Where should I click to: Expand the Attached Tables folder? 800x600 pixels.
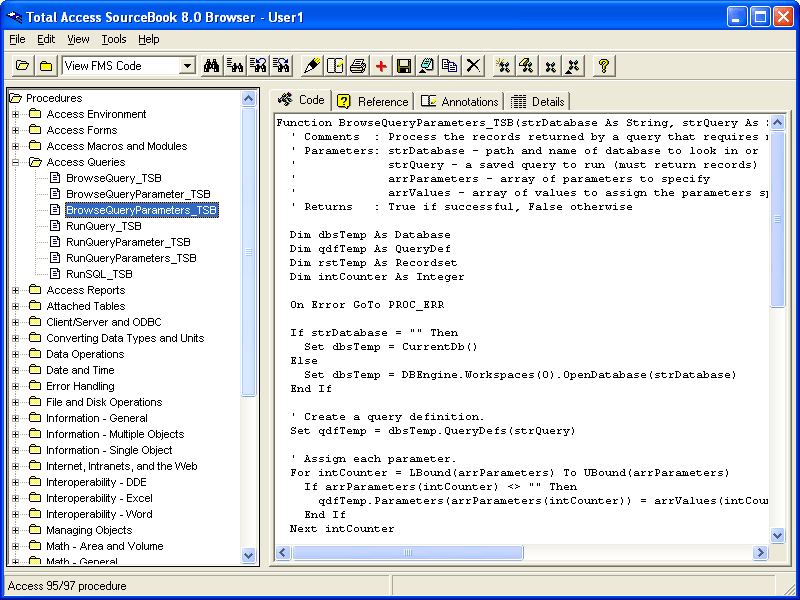pyautogui.click(x=15, y=306)
